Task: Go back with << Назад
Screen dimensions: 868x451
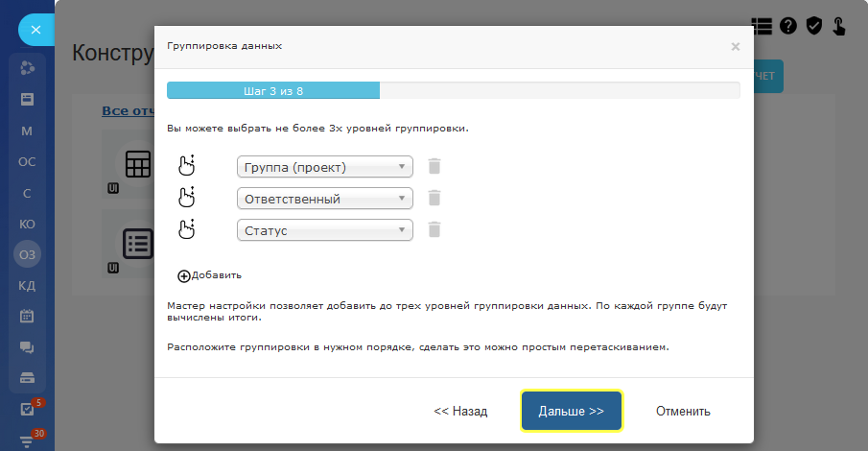Action: click(x=460, y=411)
